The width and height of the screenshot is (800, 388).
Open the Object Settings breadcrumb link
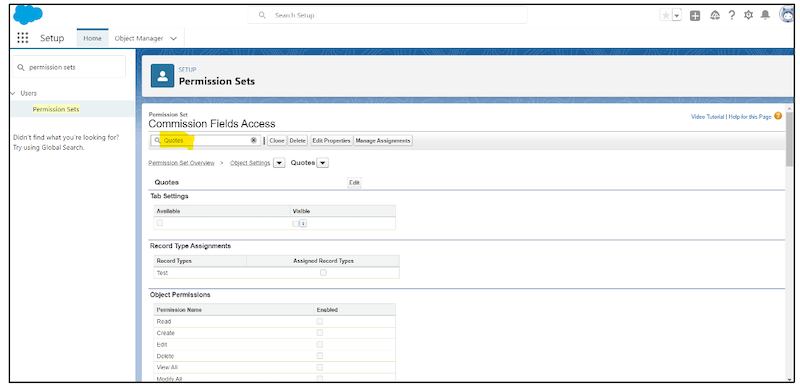coord(250,163)
